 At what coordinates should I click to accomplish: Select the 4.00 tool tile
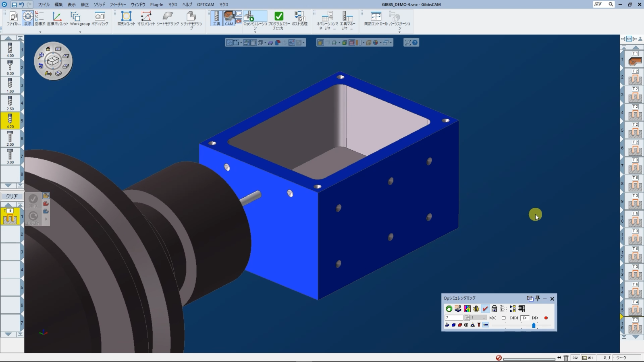pyautogui.click(x=10, y=50)
